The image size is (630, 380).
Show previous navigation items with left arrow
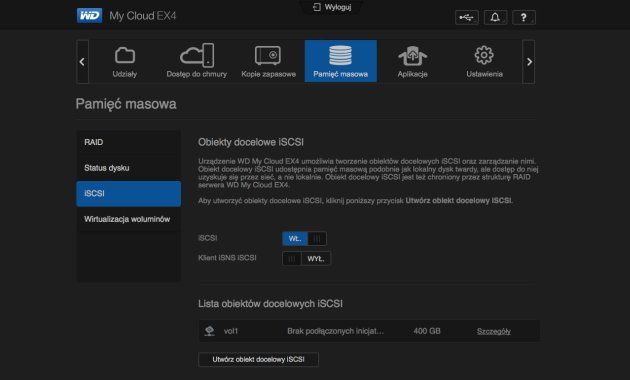pyautogui.click(x=82, y=61)
